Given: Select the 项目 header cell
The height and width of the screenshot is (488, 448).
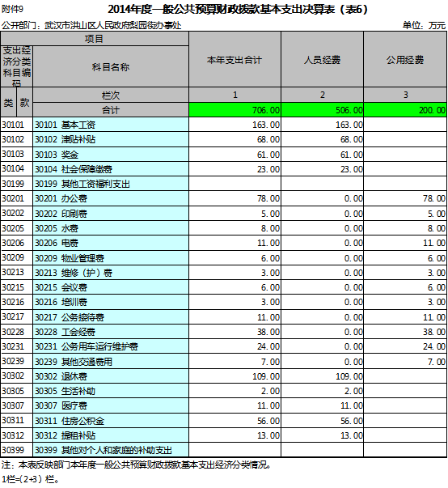Looking at the screenshot, I should coord(95,39).
